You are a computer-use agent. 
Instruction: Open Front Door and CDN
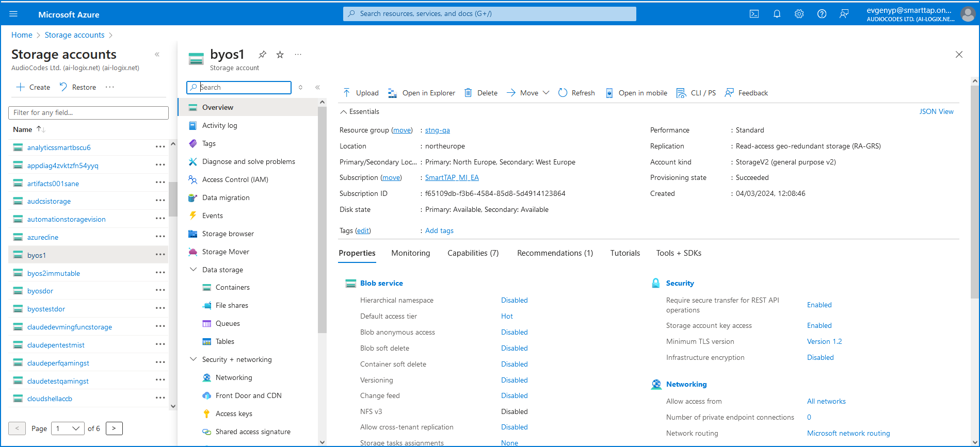pos(248,395)
